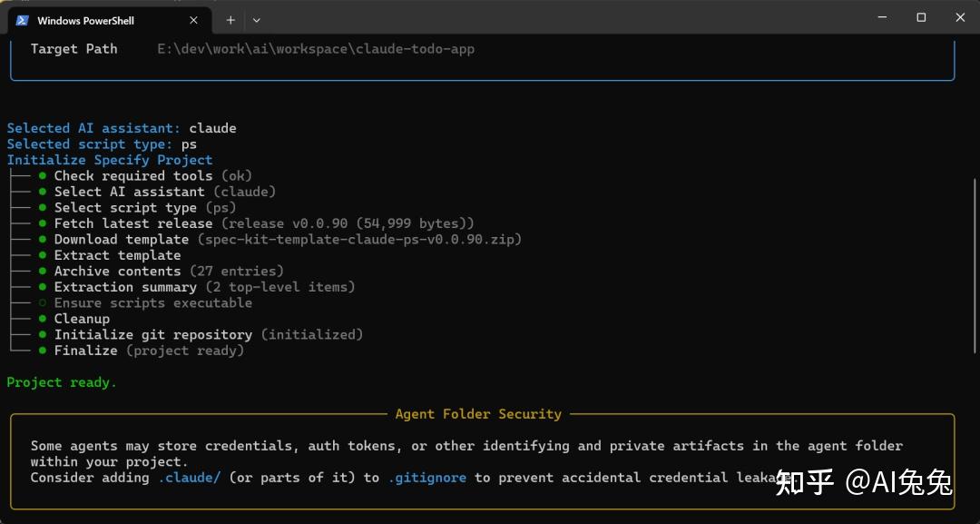
Task: Collapse the Extraction summary branch line
Action: [20, 286]
